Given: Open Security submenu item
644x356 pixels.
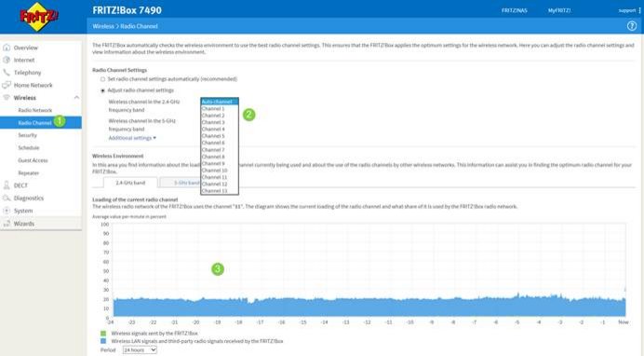Looking at the screenshot, I should [x=28, y=135].
